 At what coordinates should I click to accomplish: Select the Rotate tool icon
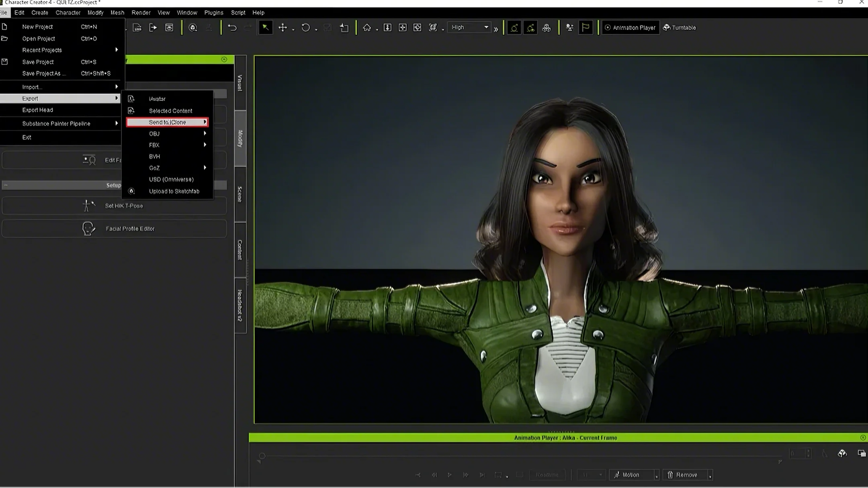(305, 28)
